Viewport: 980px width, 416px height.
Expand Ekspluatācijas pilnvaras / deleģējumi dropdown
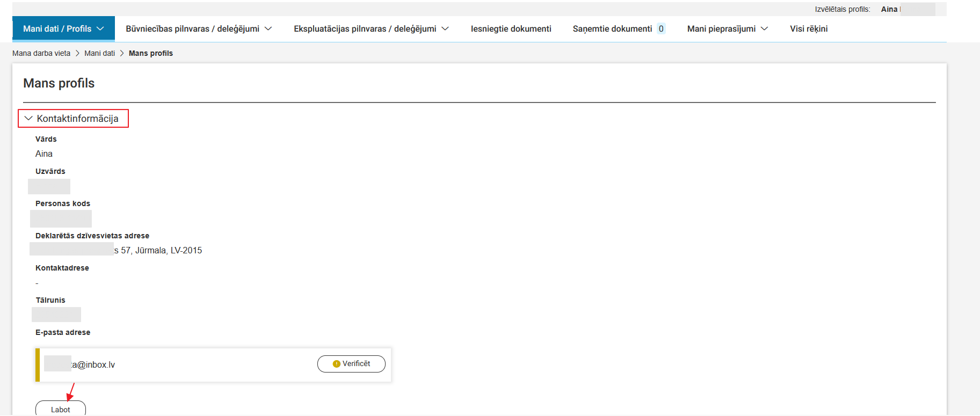pyautogui.click(x=371, y=28)
